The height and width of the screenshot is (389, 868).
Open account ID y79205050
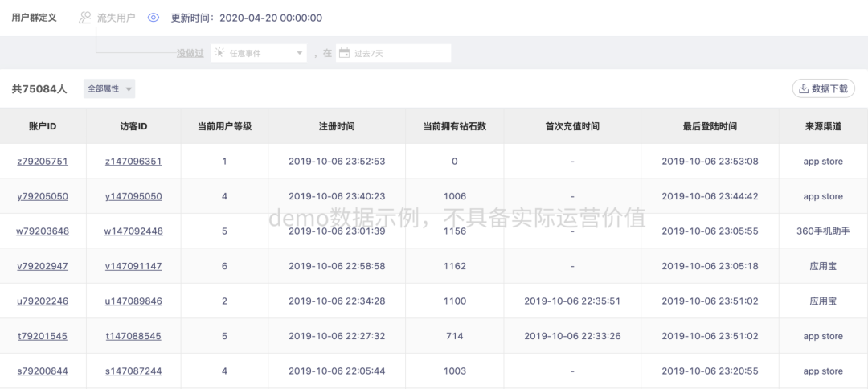coord(43,196)
